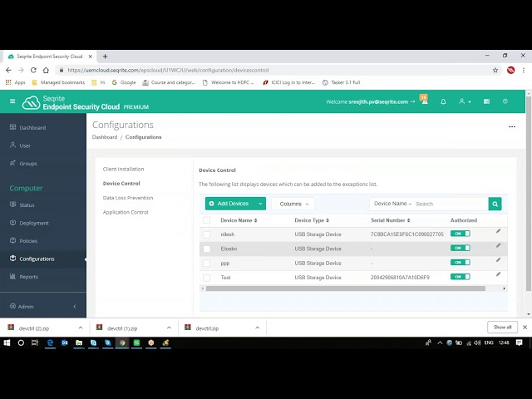Expand the user account dropdown in header

[x=465, y=101]
